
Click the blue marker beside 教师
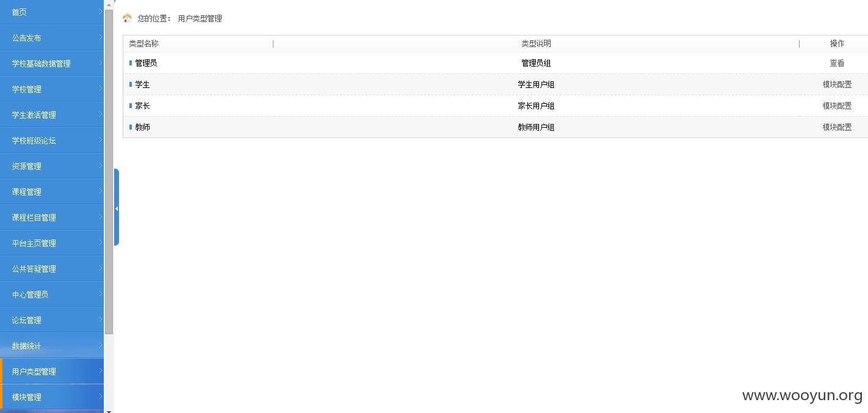tap(131, 127)
